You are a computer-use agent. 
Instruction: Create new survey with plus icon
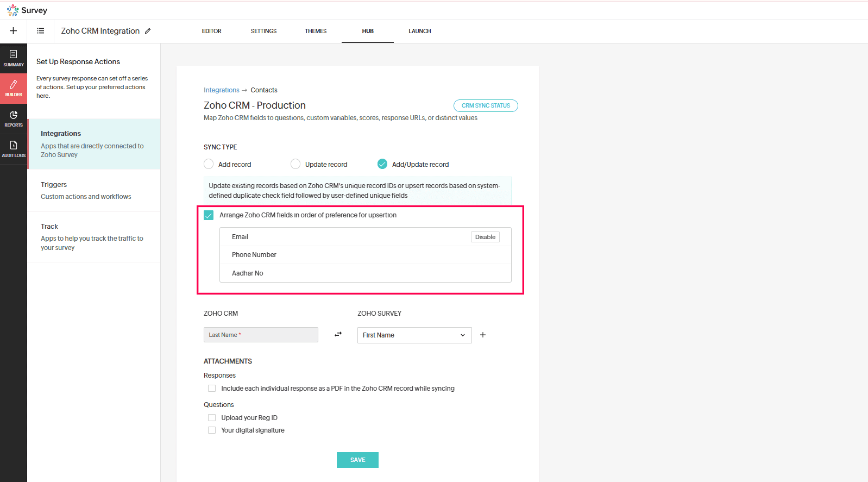(x=14, y=31)
